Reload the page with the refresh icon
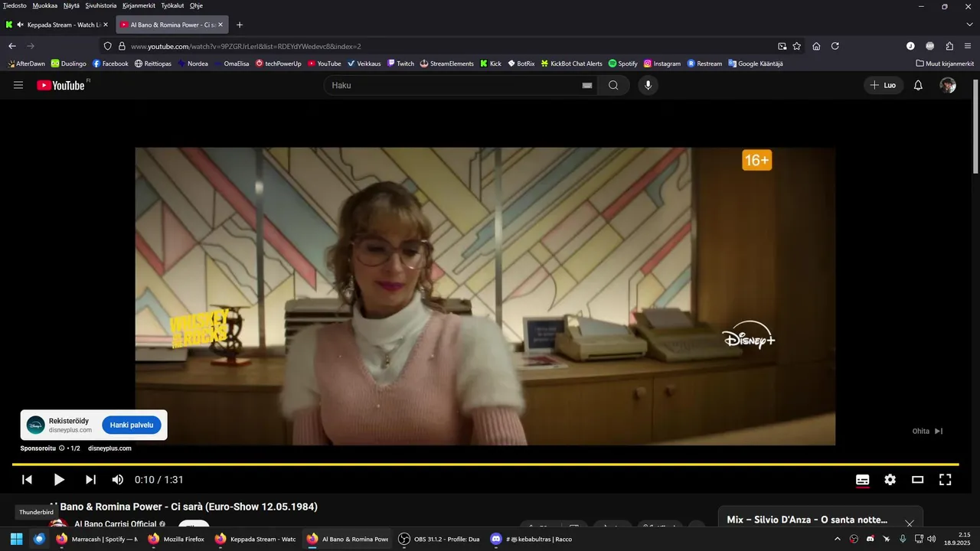Viewport: 980px width, 551px height. 835,46
